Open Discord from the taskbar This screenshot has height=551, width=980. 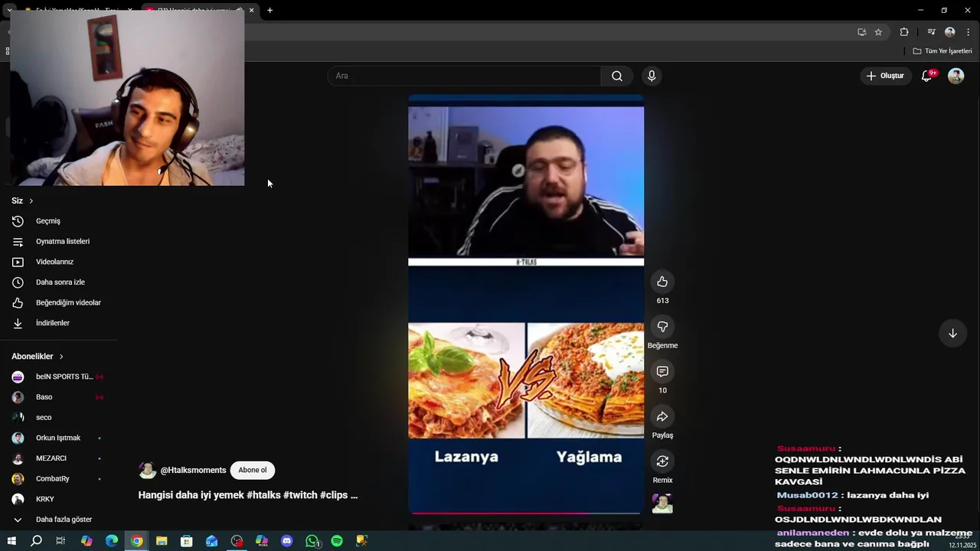(x=286, y=541)
